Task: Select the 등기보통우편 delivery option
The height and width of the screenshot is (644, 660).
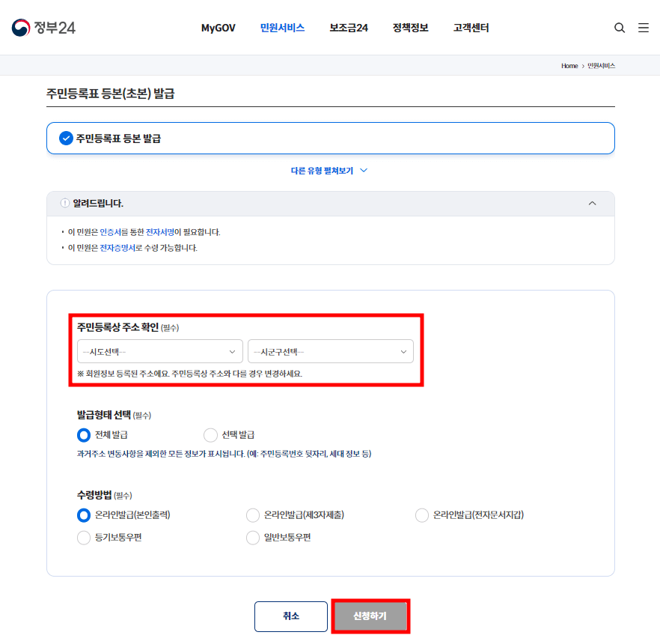Action: 83,538
